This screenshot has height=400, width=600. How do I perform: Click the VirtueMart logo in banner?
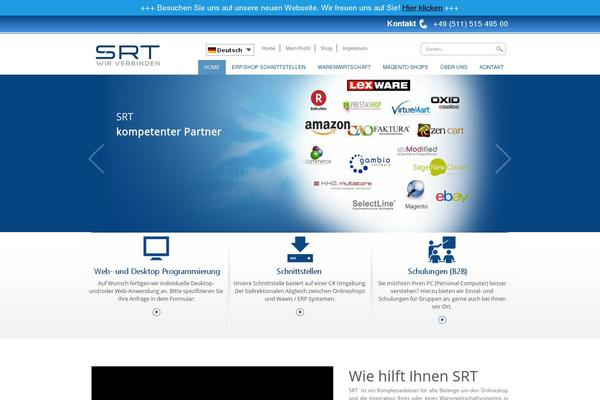411,108
